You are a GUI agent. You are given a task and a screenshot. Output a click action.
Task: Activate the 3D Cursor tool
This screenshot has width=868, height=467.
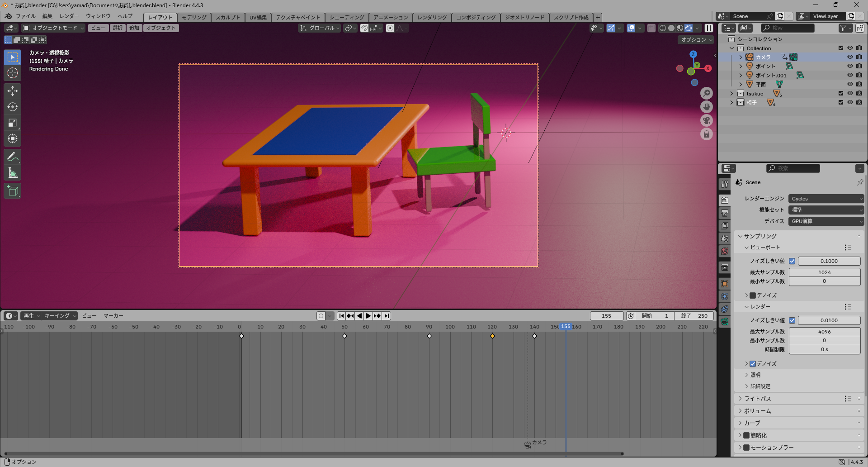[x=13, y=73]
